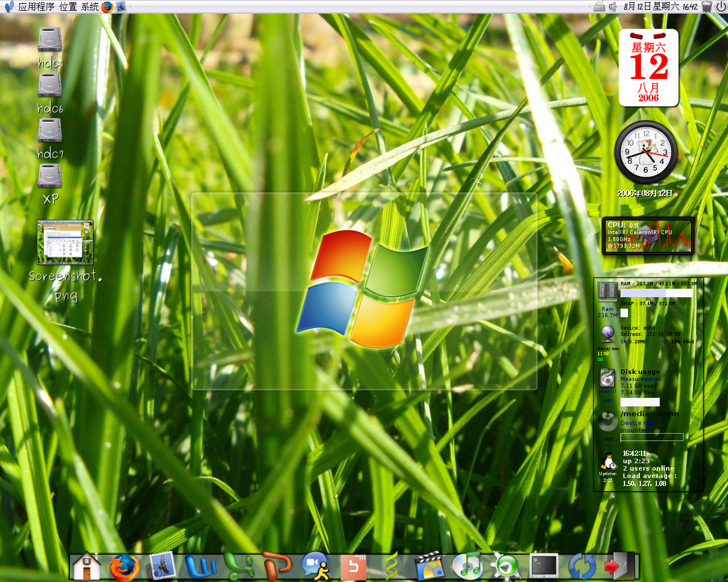Image resolution: width=728 pixels, height=582 pixels.
Task: Click the RAM usage bar
Action: pos(656,293)
